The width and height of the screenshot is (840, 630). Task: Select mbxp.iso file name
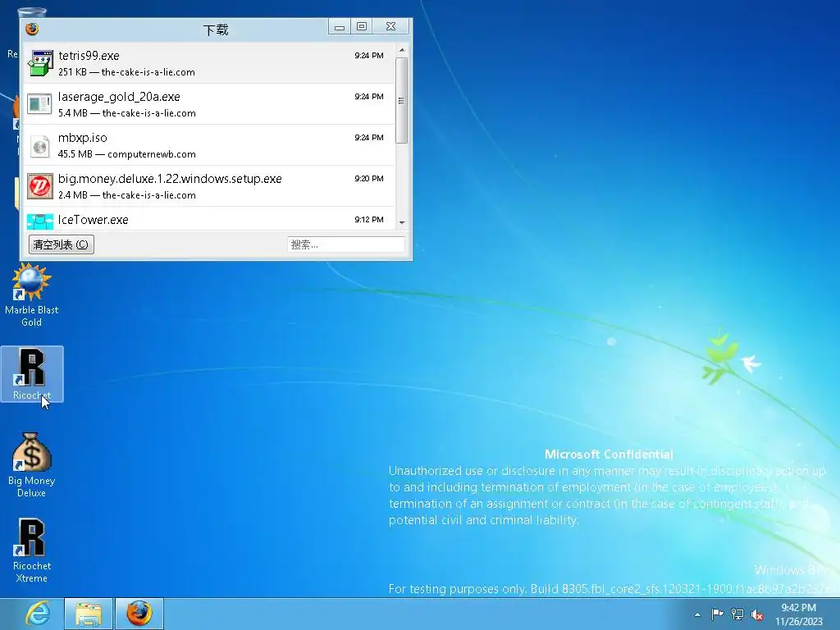pos(83,138)
